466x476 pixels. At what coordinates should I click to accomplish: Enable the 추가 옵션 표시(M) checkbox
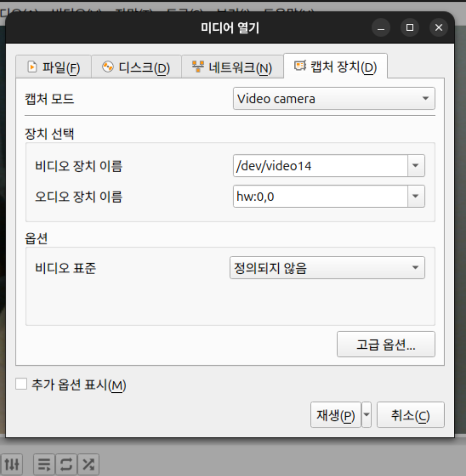point(21,385)
